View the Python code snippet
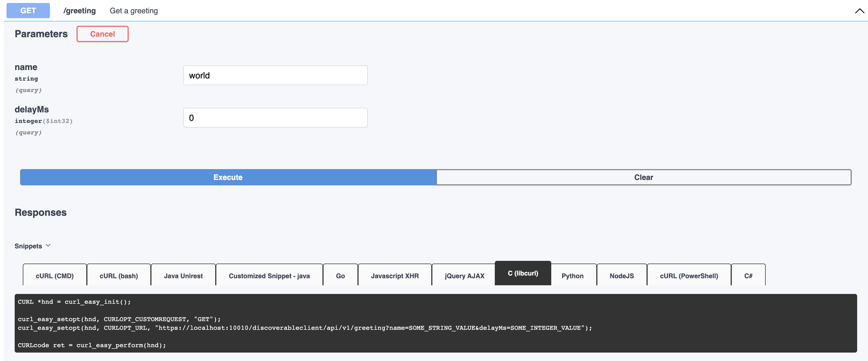This screenshot has height=361, width=868. point(572,275)
